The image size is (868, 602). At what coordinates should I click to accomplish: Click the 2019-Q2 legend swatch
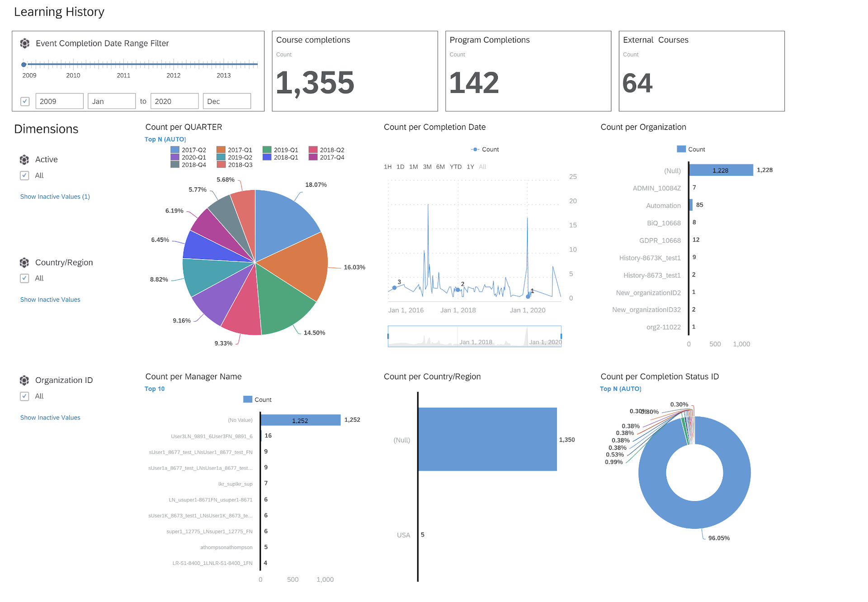pos(221,157)
